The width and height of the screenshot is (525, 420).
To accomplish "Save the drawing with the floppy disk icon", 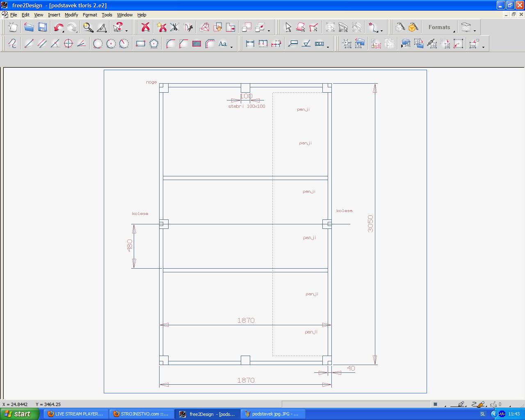I will (42, 27).
